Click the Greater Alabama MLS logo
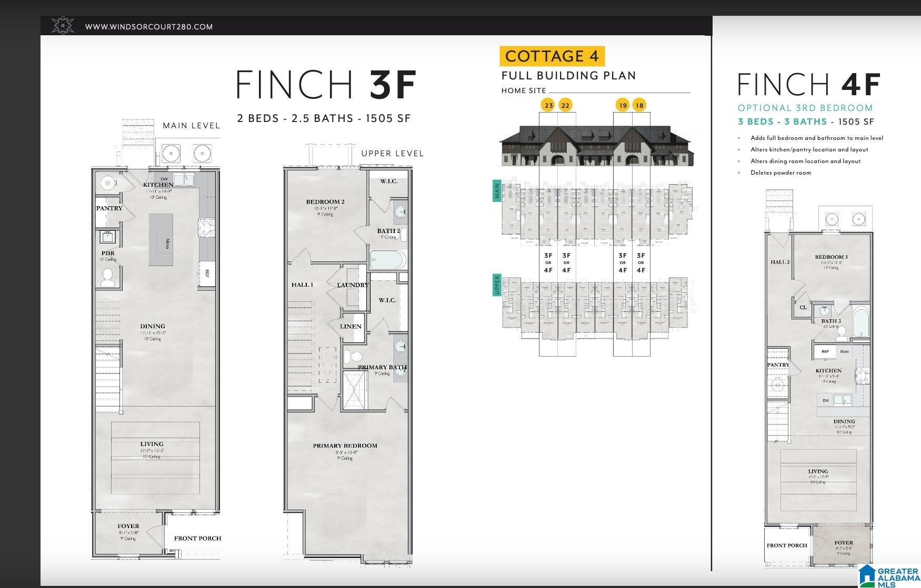Image resolution: width=921 pixels, height=588 pixels. pyautogui.click(x=889, y=576)
